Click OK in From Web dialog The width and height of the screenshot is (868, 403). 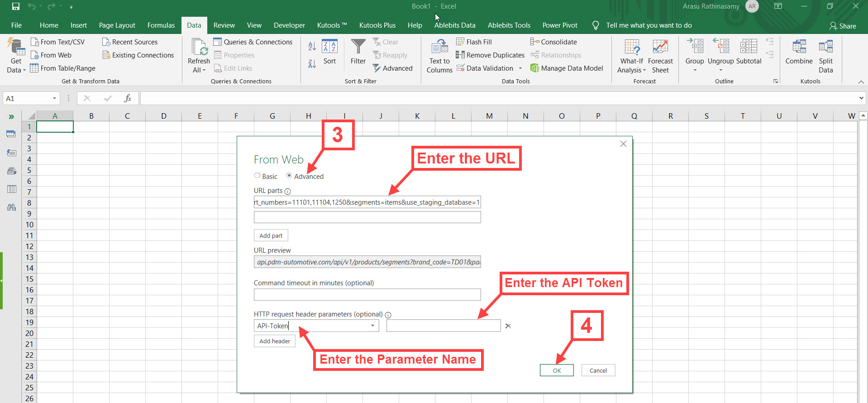[x=557, y=370]
